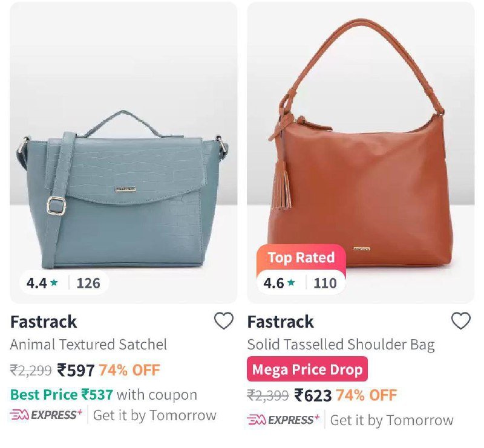Click the Mega Price Drop tag
The image size is (484, 448).
click(307, 369)
